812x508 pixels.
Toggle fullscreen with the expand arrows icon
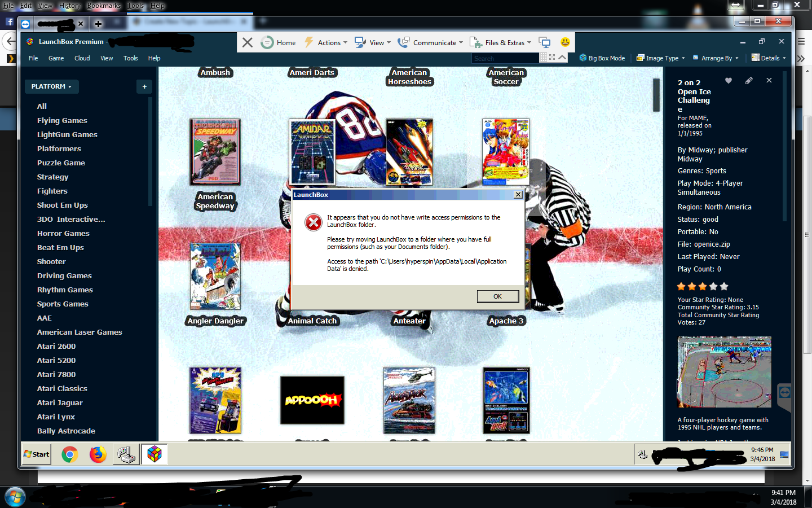click(552, 58)
